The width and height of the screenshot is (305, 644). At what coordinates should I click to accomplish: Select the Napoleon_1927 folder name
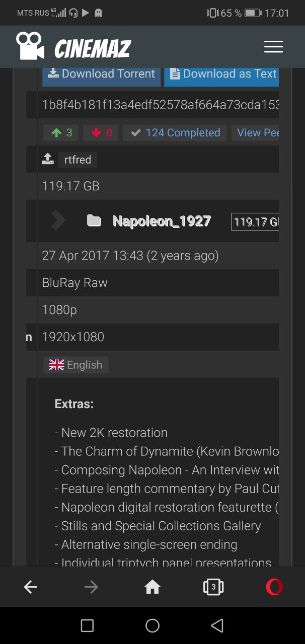click(162, 221)
